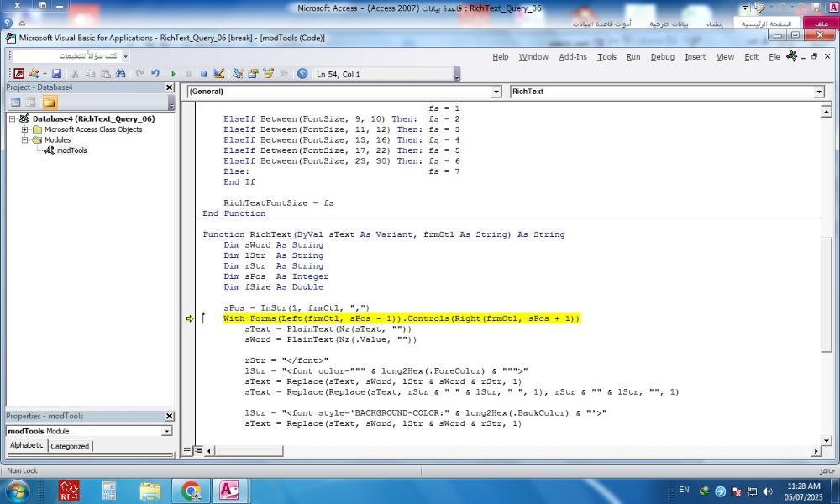The height and width of the screenshot is (504, 840).
Task: Open the Windows Start button
Action: point(16,491)
